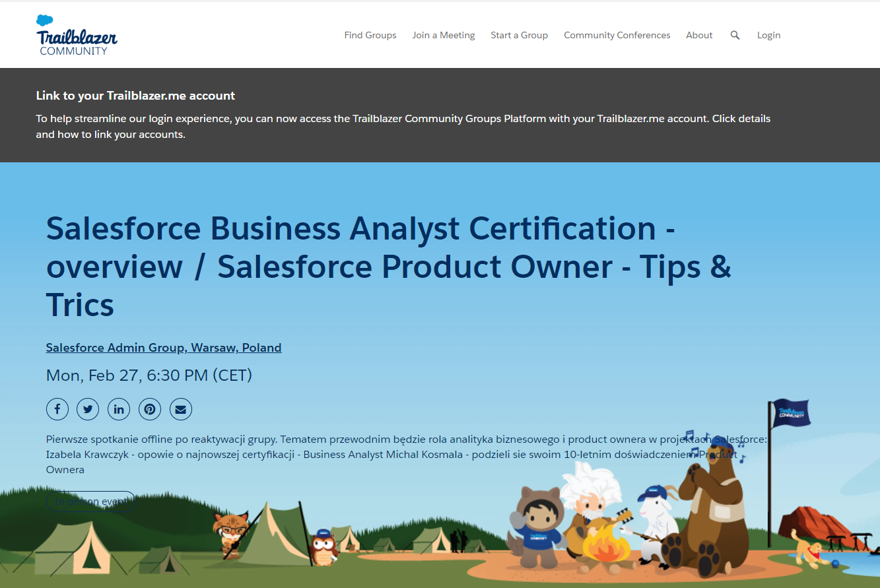Click the banner text about streamlining login
This screenshot has height=588, width=880.
[403, 127]
